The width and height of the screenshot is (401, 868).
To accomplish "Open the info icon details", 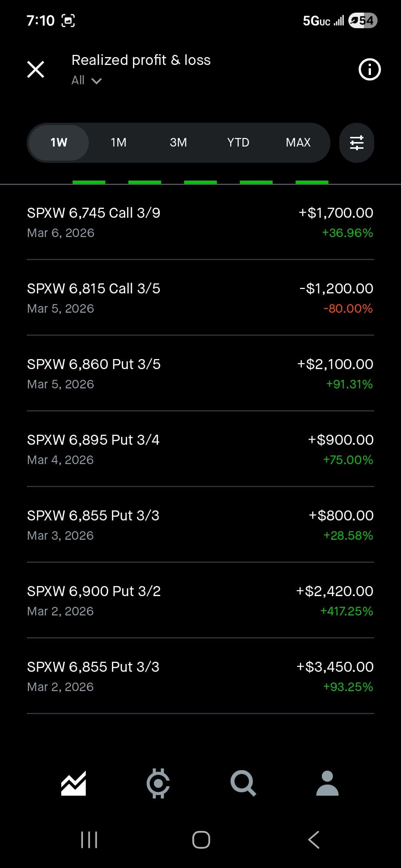I will [x=369, y=69].
